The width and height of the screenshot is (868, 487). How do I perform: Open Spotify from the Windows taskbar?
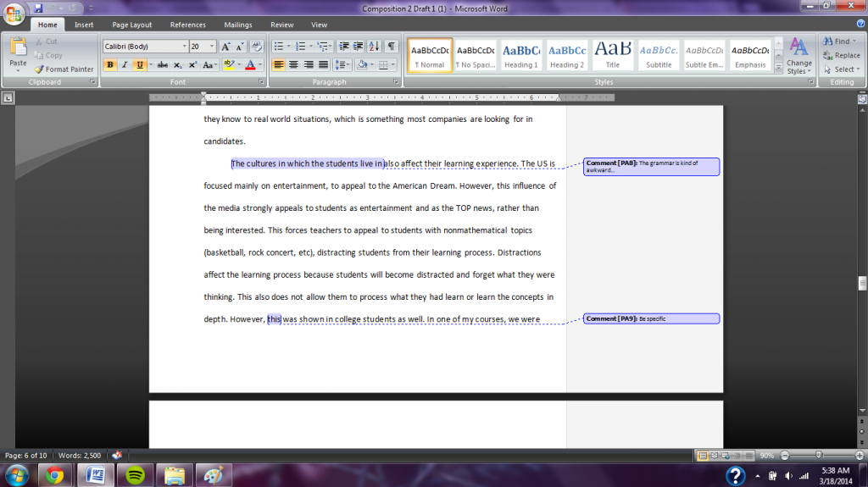pyautogui.click(x=134, y=475)
